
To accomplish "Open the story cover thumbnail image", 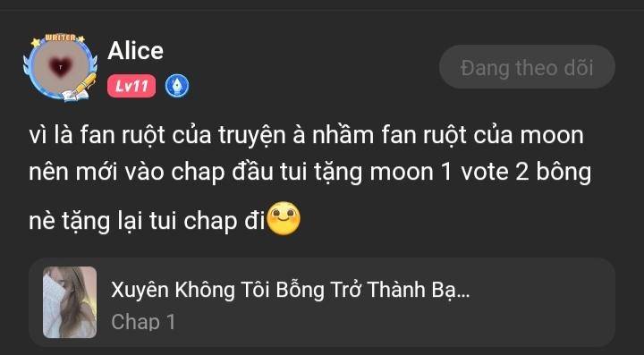I will [x=70, y=302].
